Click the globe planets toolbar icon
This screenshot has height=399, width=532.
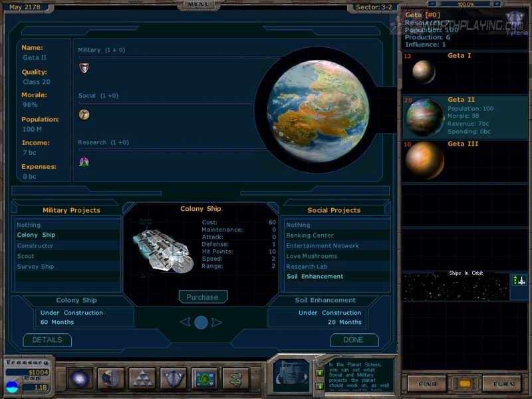[x=111, y=378]
